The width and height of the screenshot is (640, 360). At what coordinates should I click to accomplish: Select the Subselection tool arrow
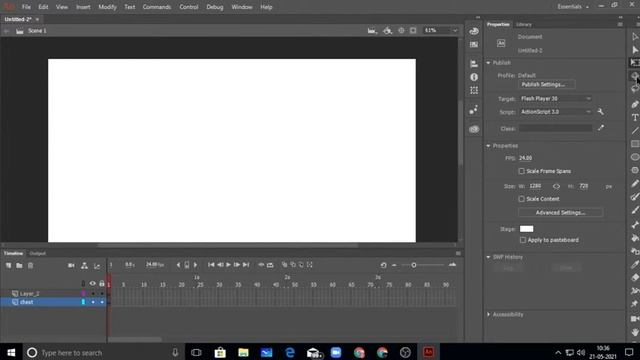tap(635, 50)
